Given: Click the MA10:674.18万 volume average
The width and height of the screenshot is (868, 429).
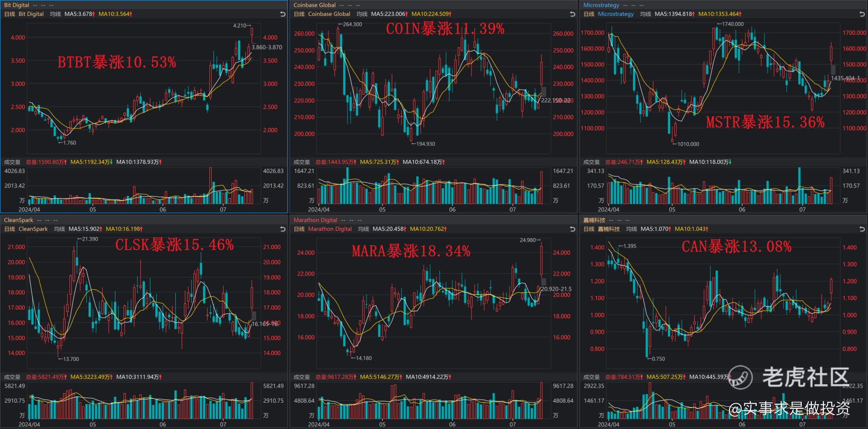Looking at the screenshot, I should 425,162.
